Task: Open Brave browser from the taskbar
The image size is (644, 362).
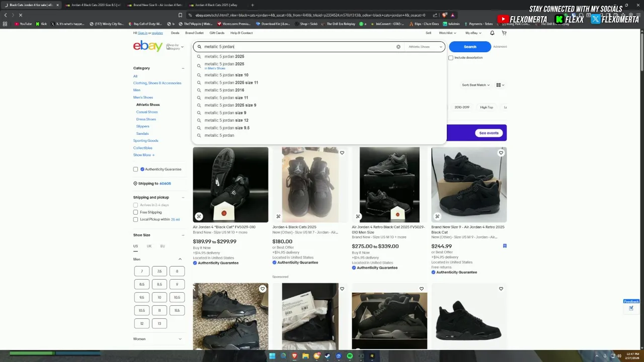Action: pos(294,356)
